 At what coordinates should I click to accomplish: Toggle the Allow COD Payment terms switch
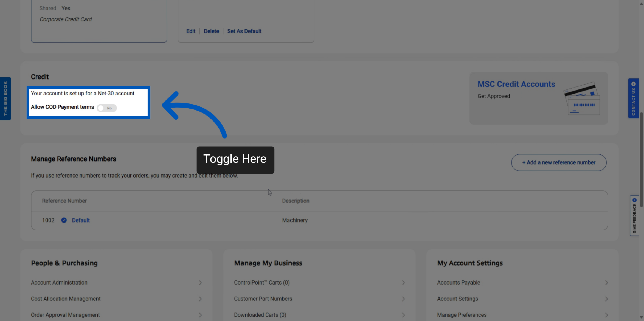coord(107,108)
